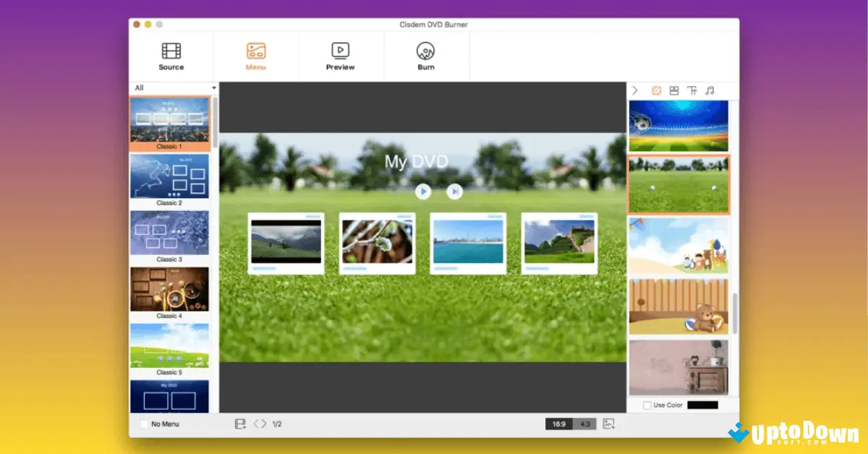Open the All templates dropdown
The image size is (868, 454).
tap(174, 88)
